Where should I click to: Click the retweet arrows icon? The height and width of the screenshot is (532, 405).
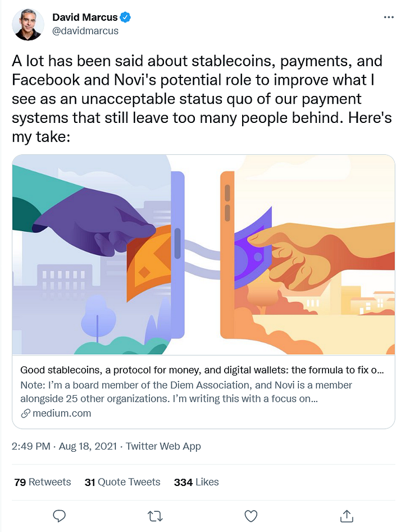(x=156, y=516)
